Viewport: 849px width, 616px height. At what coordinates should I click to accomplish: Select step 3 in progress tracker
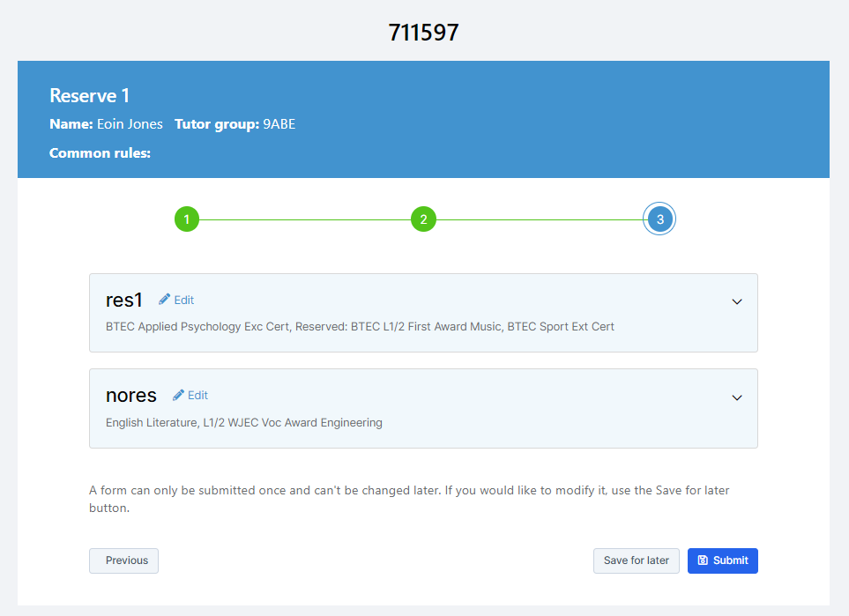(659, 219)
